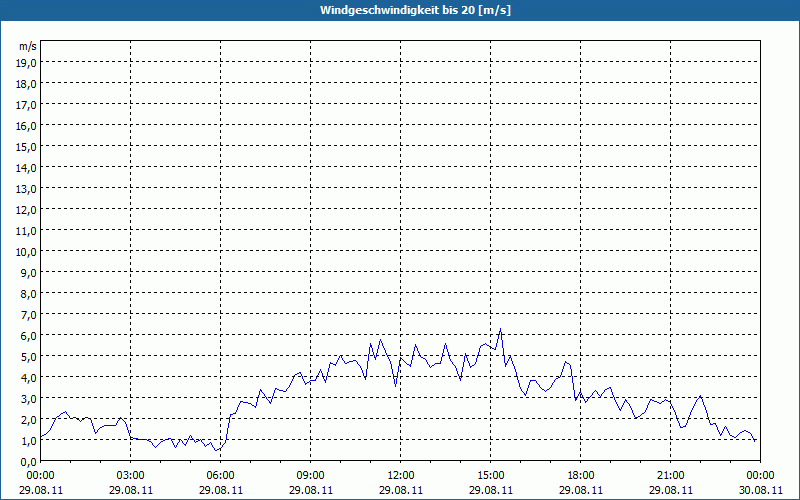Screen dimensions: 800x500
Task: Click the 'm/s' unit label on y-axis
Action: coord(28,46)
